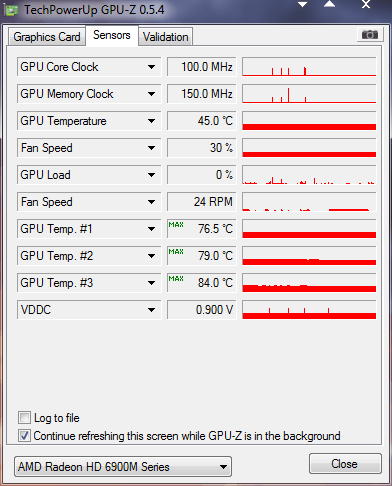Click the GPU-Z app icon in title bar
392x486 pixels.
[11, 10]
